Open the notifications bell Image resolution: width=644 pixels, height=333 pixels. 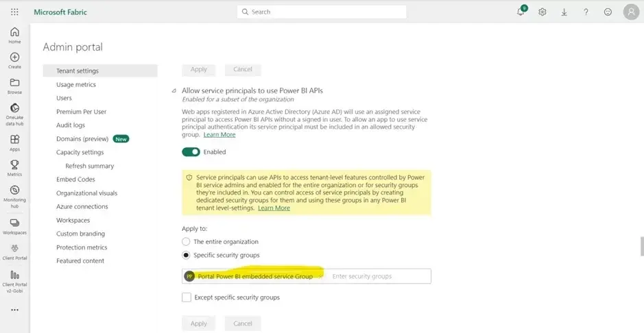click(521, 12)
